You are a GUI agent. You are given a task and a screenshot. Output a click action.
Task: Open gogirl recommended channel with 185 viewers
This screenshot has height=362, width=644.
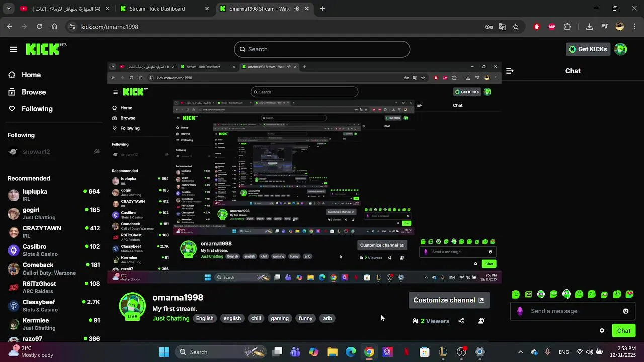pyautogui.click(x=53, y=213)
